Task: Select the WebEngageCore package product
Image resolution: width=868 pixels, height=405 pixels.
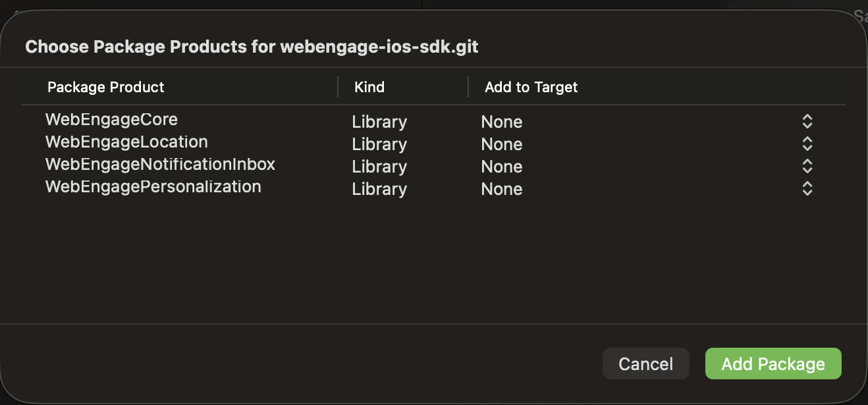Action: pos(111,120)
